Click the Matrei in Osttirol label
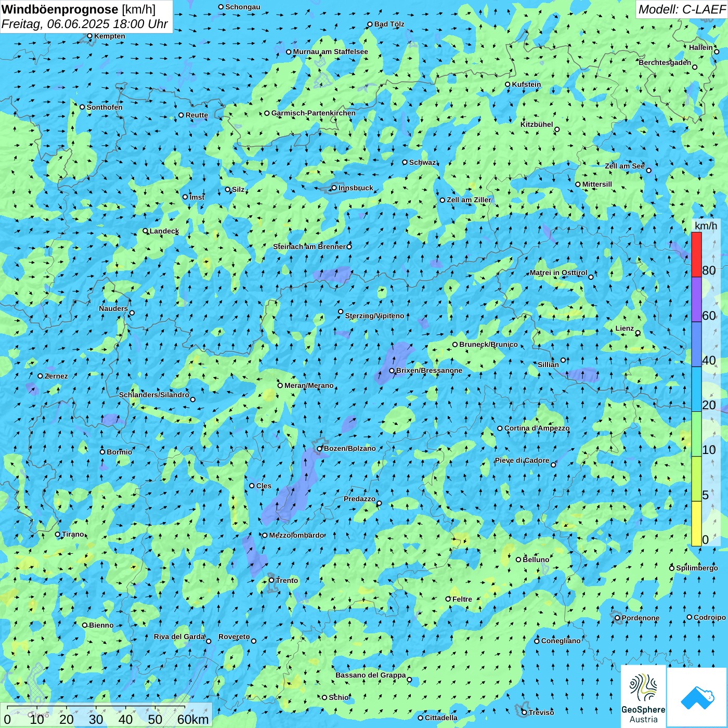This screenshot has width=728, height=728. tap(558, 272)
